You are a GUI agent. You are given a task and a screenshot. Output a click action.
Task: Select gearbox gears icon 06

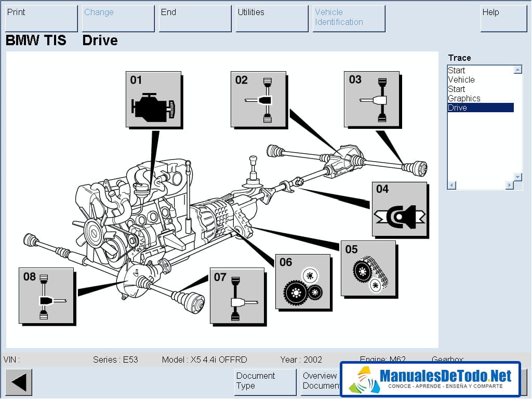click(x=303, y=282)
